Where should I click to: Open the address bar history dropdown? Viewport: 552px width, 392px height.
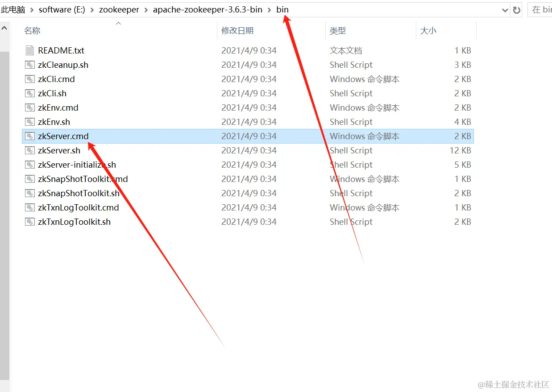click(x=505, y=10)
